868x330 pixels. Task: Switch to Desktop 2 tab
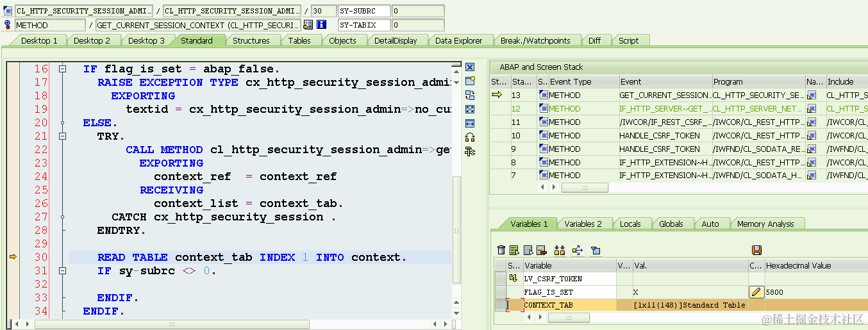point(92,40)
